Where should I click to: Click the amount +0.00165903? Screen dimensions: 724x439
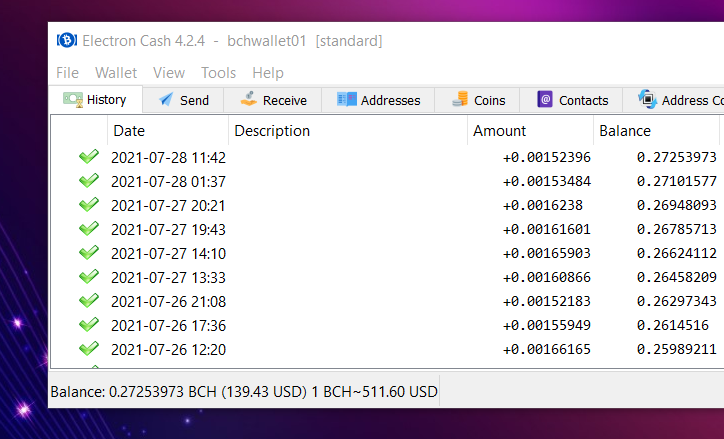547,253
